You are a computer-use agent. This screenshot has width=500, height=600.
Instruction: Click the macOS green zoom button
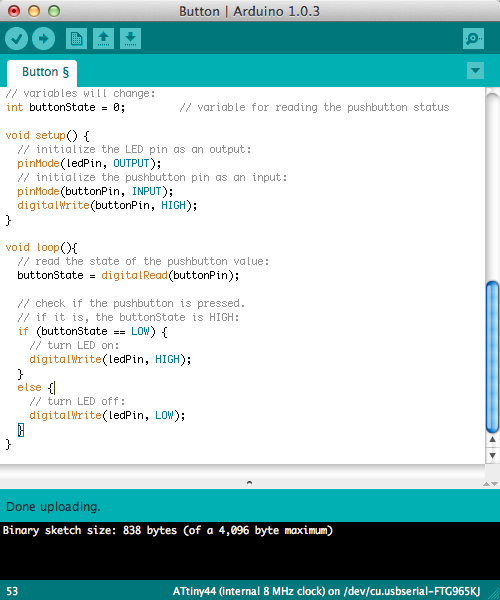tap(54, 11)
